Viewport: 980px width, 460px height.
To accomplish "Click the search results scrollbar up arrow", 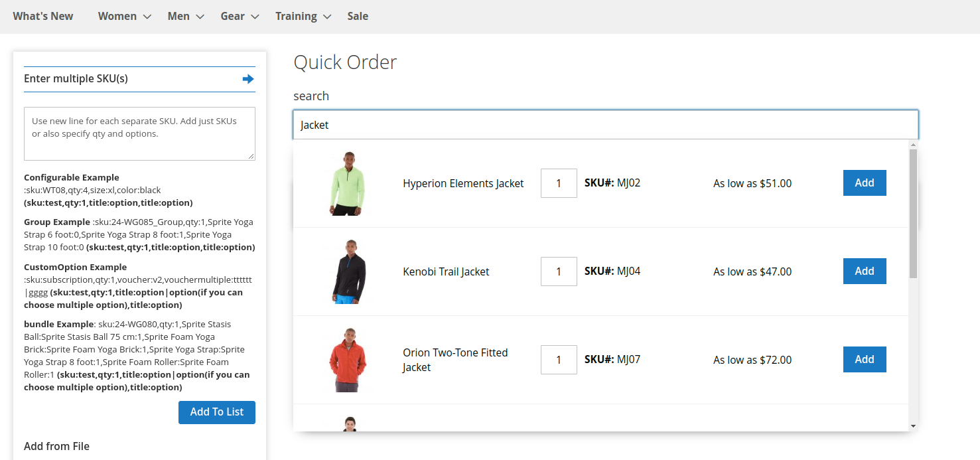I will [x=913, y=145].
